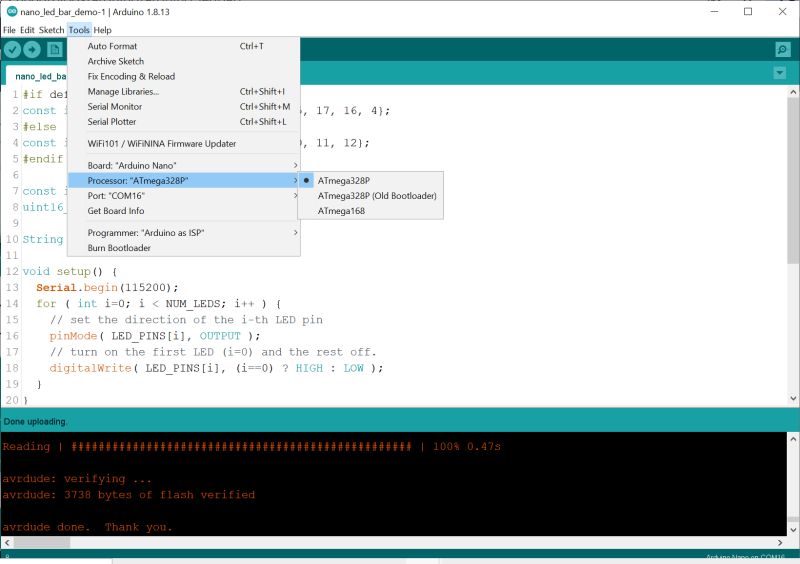This screenshot has width=800, height=564.
Task: Click console scrollbar up arrow
Action: tap(793, 438)
